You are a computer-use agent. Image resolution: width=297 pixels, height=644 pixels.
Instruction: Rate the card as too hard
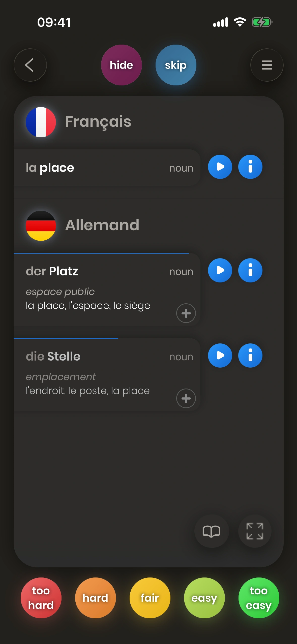coord(41,598)
